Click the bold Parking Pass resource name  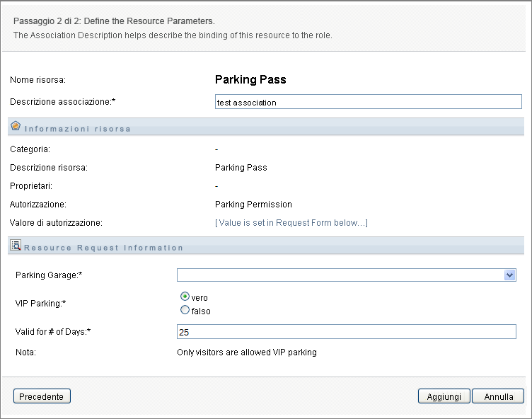[x=250, y=80]
